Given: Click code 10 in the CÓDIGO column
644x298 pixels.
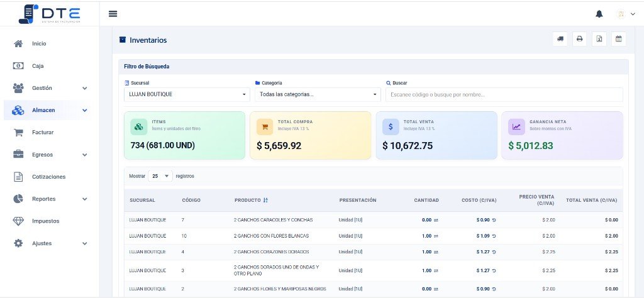Looking at the screenshot, I should click(184, 236).
